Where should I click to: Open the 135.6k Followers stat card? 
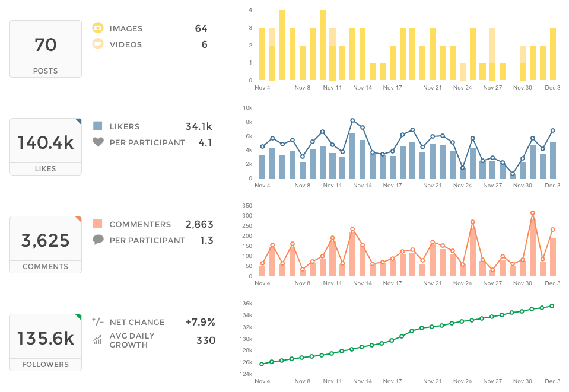tap(46, 343)
